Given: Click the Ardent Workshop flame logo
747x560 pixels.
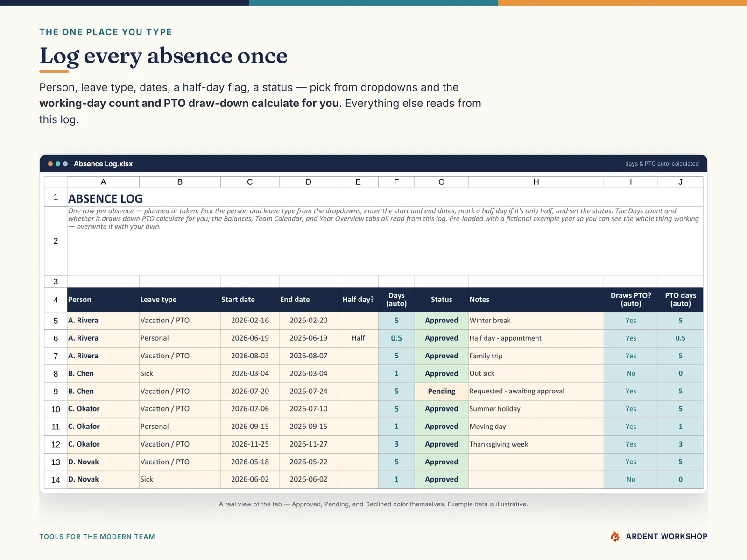Looking at the screenshot, I should (615, 536).
